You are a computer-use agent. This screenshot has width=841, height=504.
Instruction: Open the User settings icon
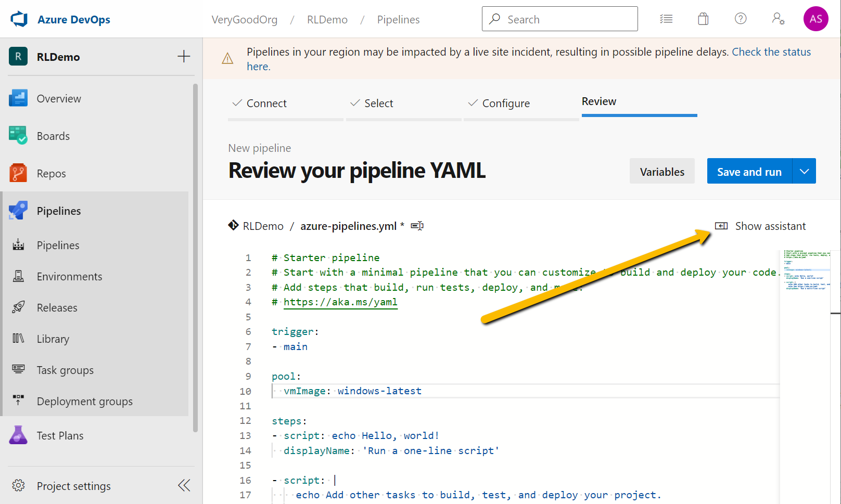pos(778,19)
